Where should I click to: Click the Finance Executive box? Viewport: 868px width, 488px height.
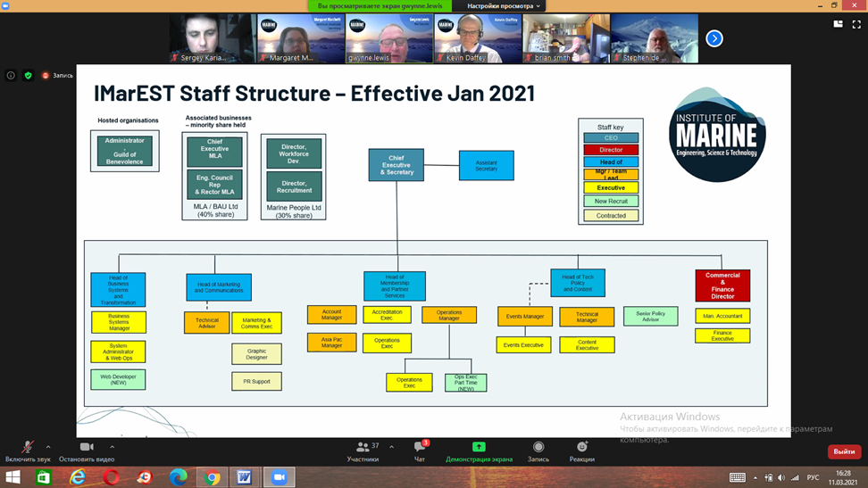click(722, 335)
